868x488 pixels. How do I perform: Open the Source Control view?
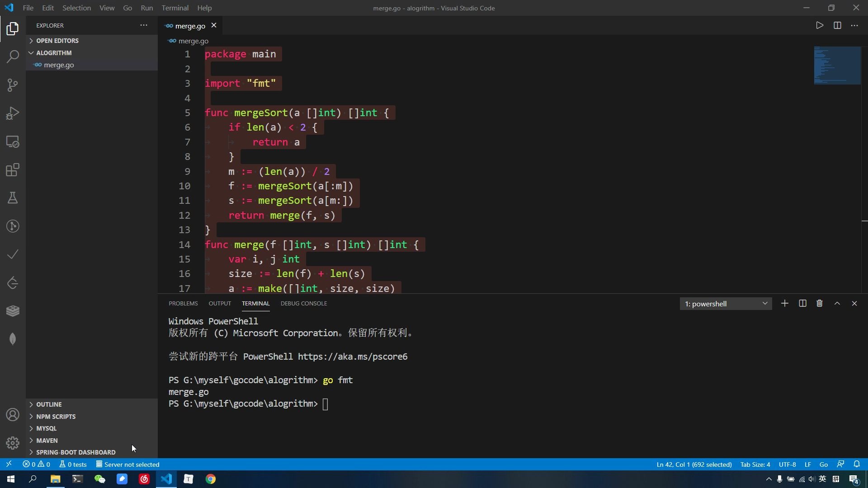coord(13,85)
